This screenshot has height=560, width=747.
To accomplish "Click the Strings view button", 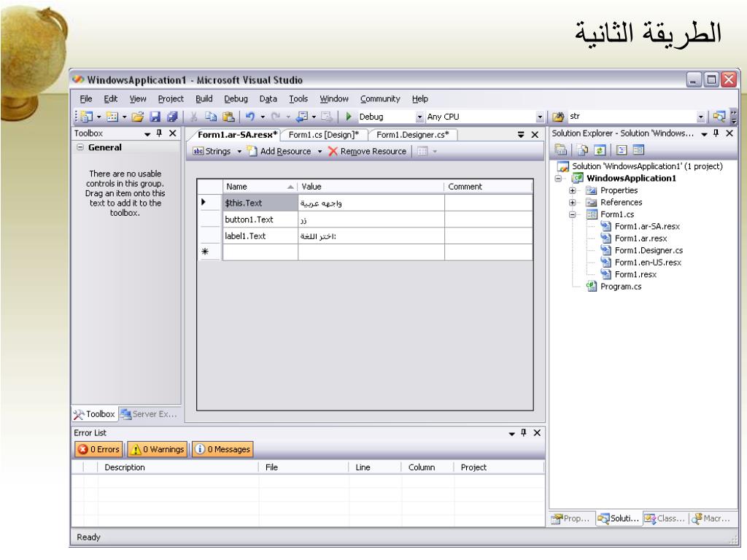I will [x=212, y=152].
